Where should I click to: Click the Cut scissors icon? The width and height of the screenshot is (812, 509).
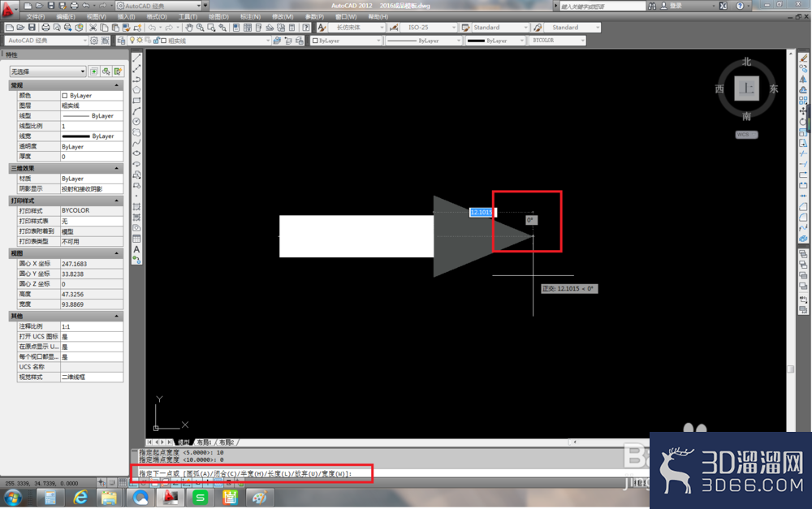(93, 28)
